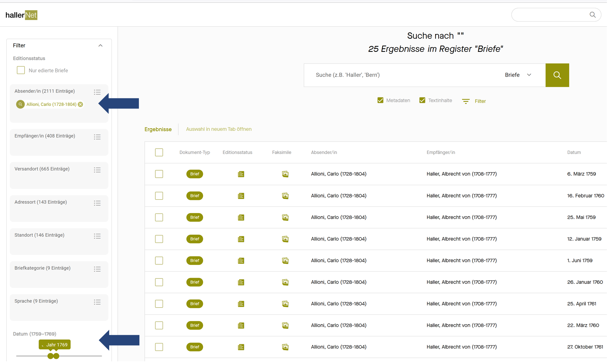
Task: Open facsimile icon for 12. Januar 1759
Action: point(285,239)
